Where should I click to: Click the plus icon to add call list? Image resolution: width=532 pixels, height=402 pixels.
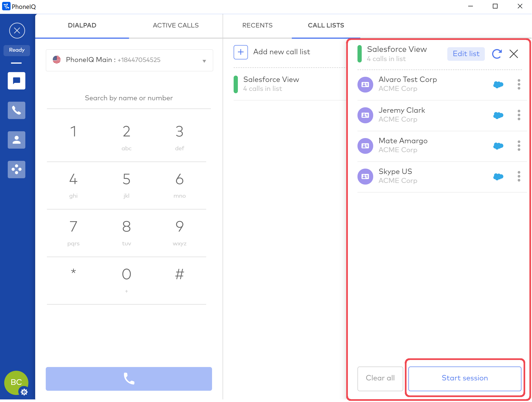click(x=241, y=52)
